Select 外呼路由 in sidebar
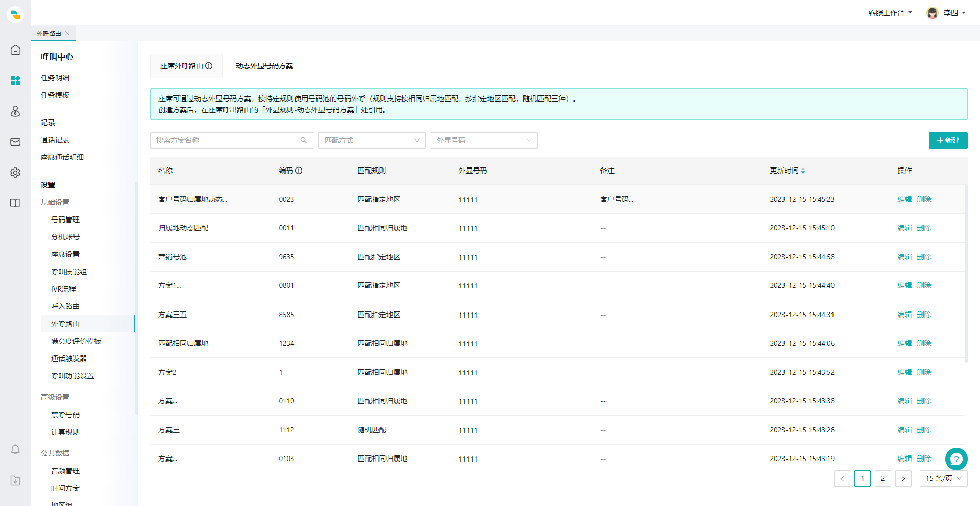 coord(88,324)
